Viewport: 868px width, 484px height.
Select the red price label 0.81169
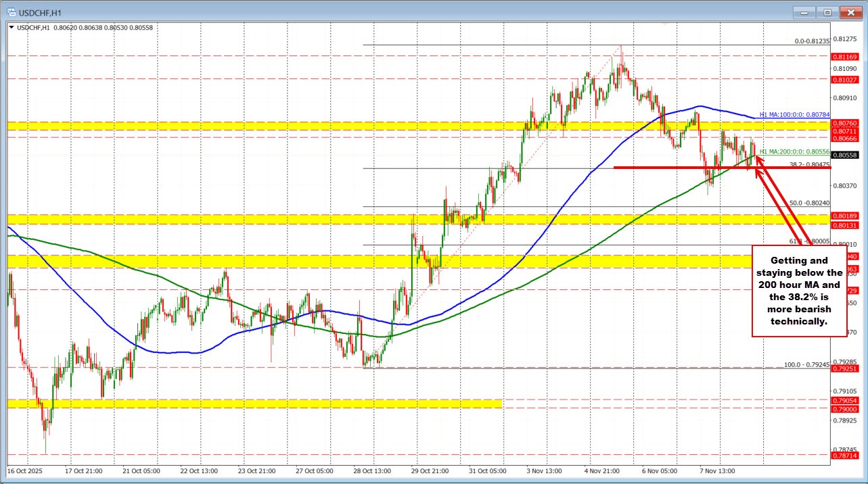(844, 57)
